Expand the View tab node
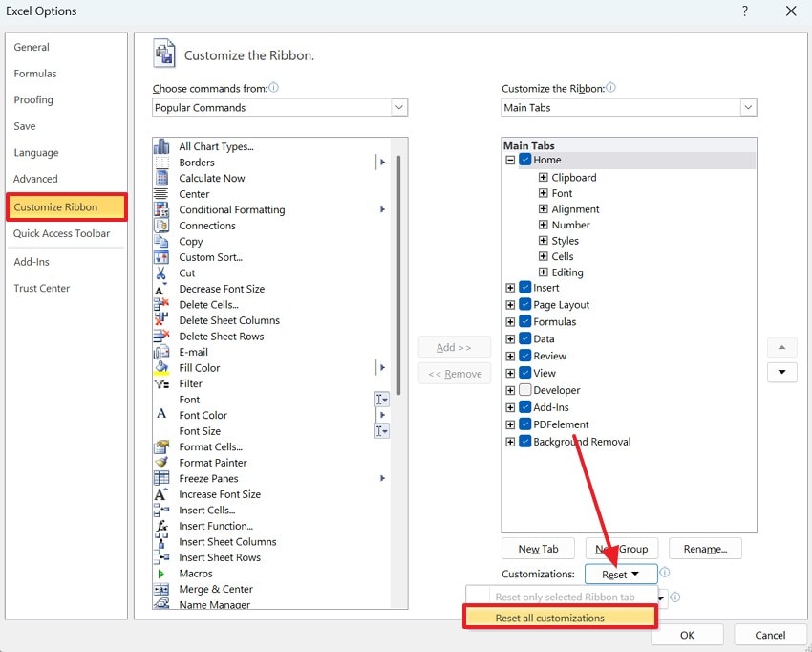The image size is (812, 652). (x=510, y=373)
